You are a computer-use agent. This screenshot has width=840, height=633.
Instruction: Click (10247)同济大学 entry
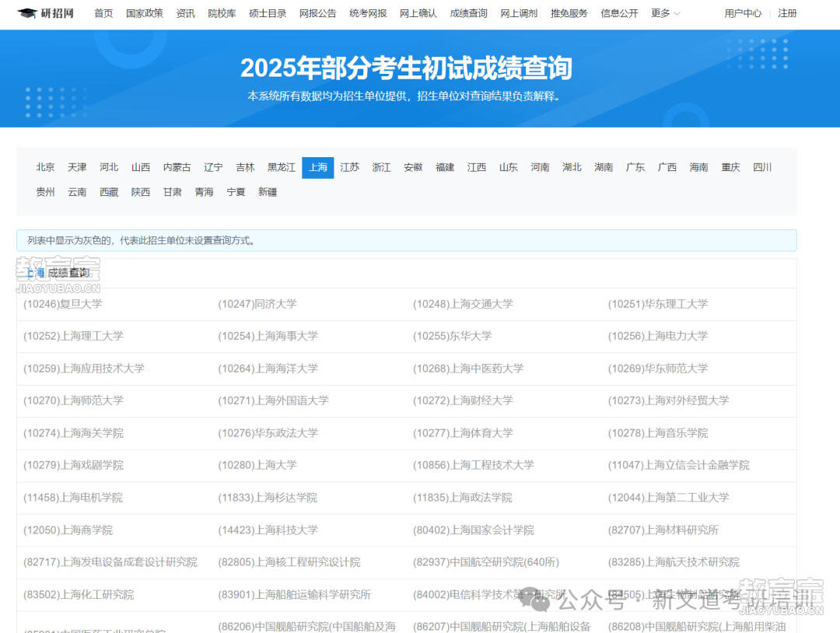(x=257, y=304)
